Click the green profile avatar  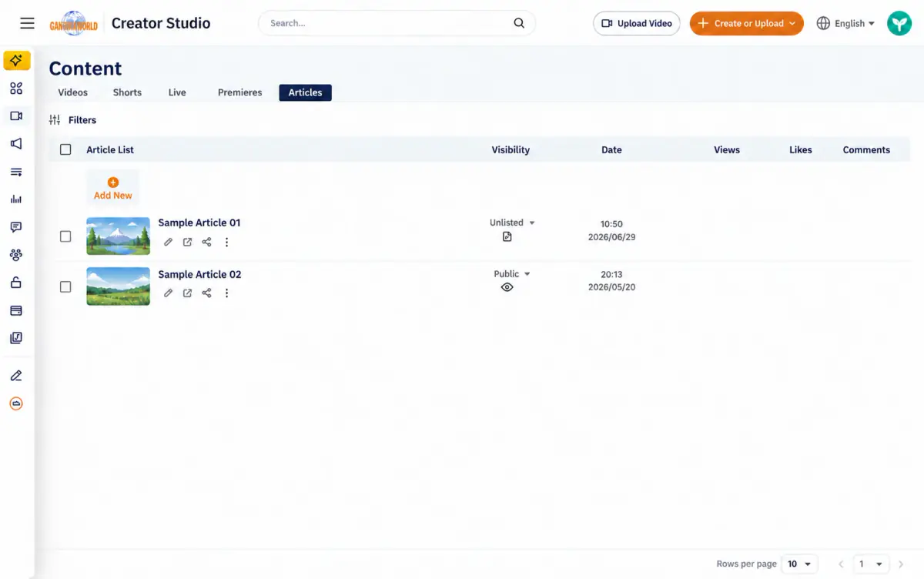pyautogui.click(x=899, y=23)
